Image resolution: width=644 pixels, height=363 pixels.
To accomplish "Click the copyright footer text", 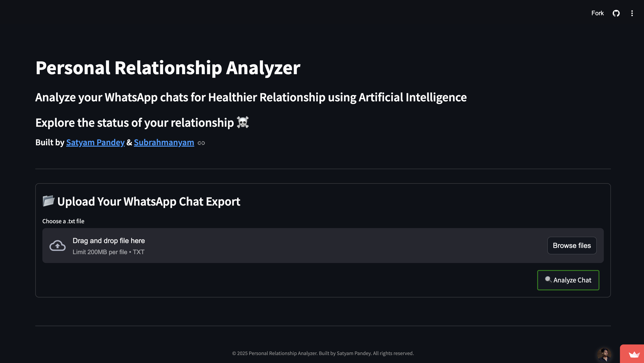I will pos(323,353).
